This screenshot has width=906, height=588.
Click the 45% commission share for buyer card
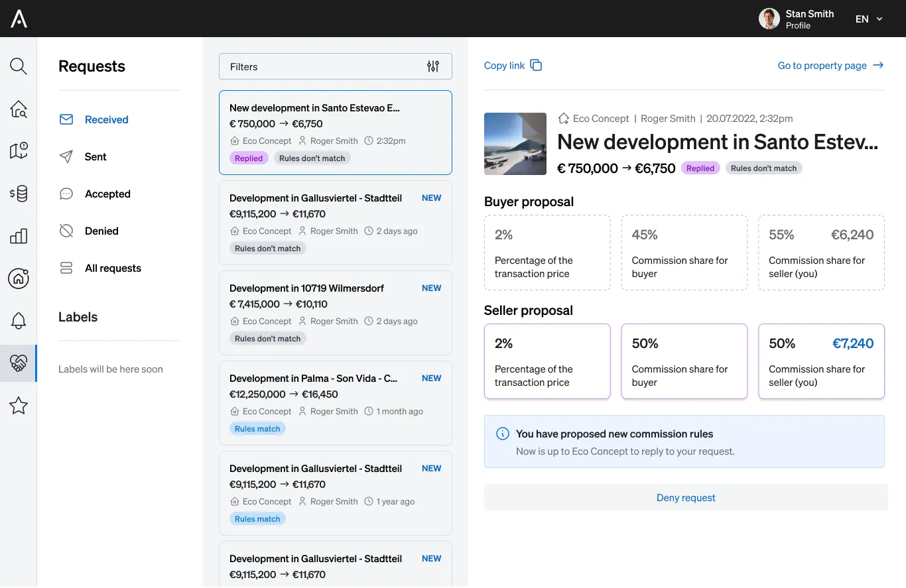click(x=684, y=253)
